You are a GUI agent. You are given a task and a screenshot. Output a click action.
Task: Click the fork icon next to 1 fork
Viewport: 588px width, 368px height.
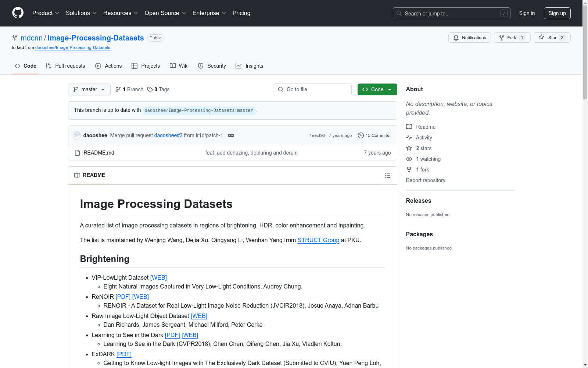click(x=409, y=170)
